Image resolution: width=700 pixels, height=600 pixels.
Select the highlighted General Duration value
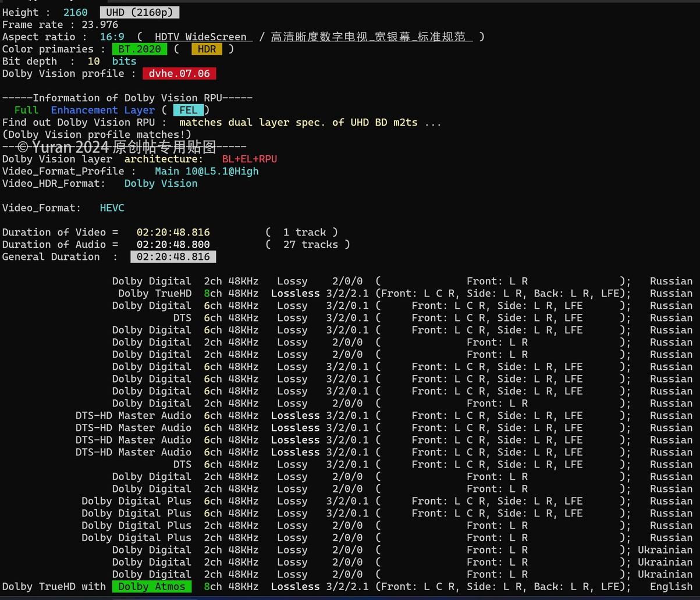173,256
